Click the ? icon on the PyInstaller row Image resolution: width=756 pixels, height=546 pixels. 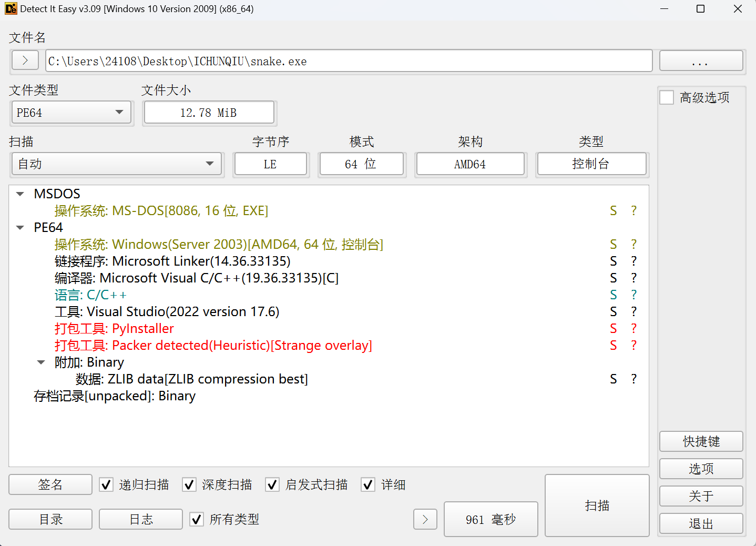tap(634, 329)
